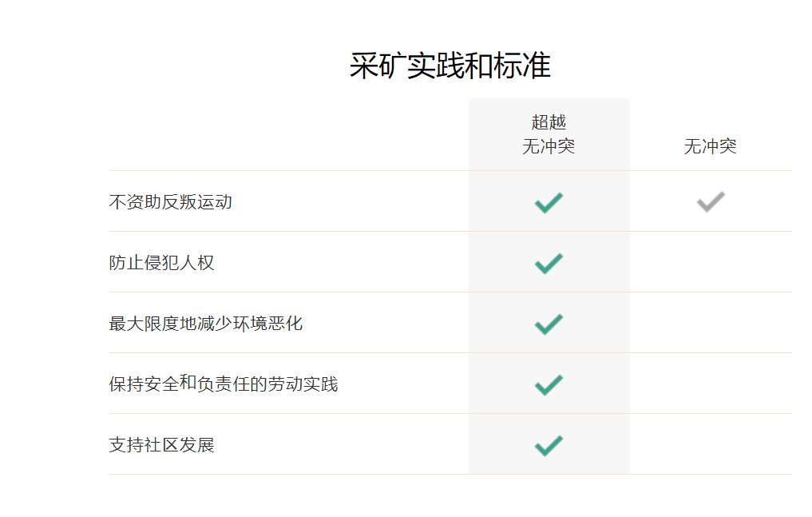Click the empty right-column cell for 支持社区发展
Viewport: 812px width, 517px height.
[711, 445]
